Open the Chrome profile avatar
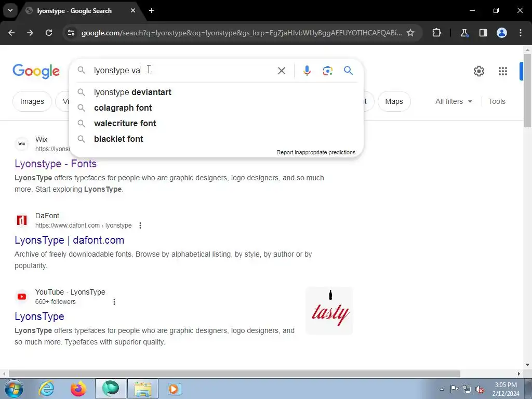 [x=502, y=33]
